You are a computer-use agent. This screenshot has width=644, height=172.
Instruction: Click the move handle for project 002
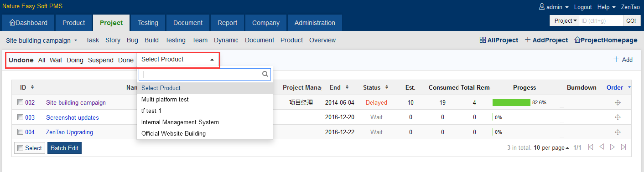click(x=618, y=102)
